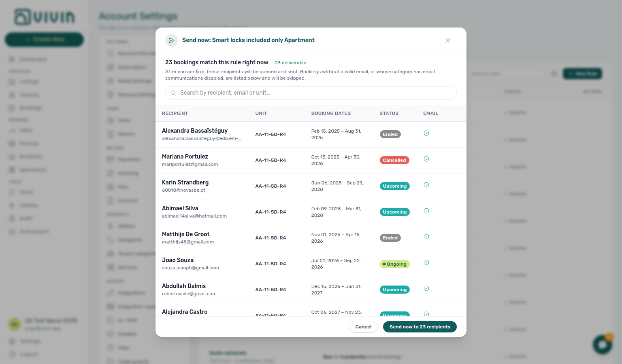
Task: Focus the recipient search field
Action: tap(311, 93)
